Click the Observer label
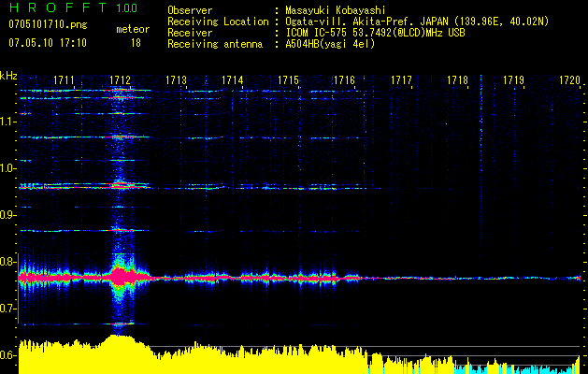Viewport: 588px width, 374px height. click(190, 10)
